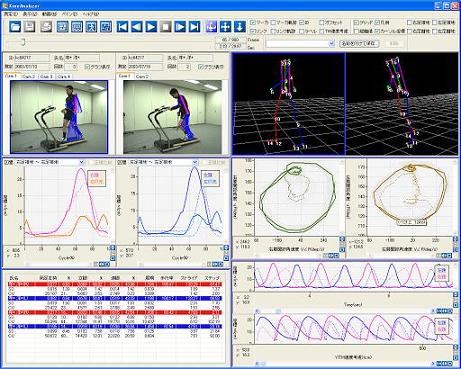Open the first menu in menu bar
Screen dimensions: 461x369
pyautogui.click(x=10, y=14)
